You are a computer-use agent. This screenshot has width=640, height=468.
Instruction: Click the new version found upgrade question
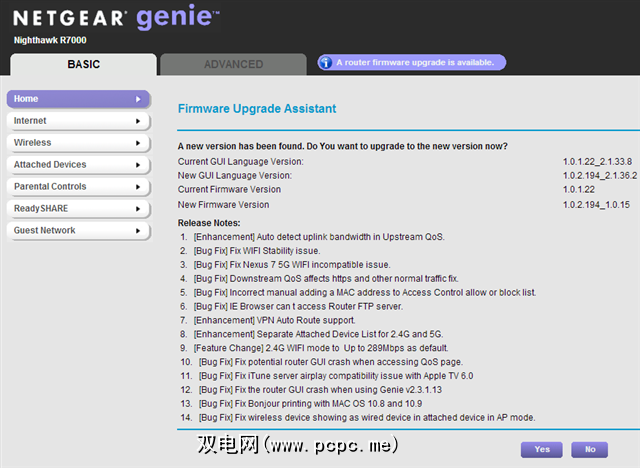pyautogui.click(x=342, y=146)
